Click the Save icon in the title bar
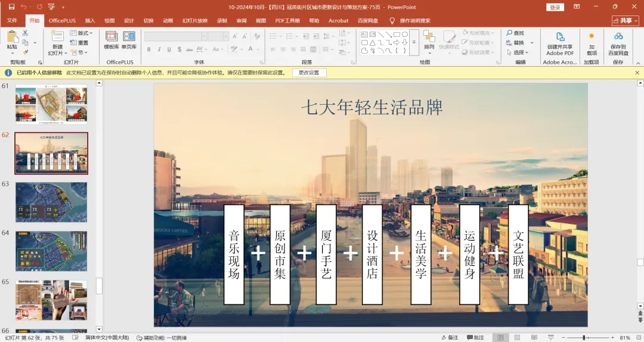 (x=11, y=7)
